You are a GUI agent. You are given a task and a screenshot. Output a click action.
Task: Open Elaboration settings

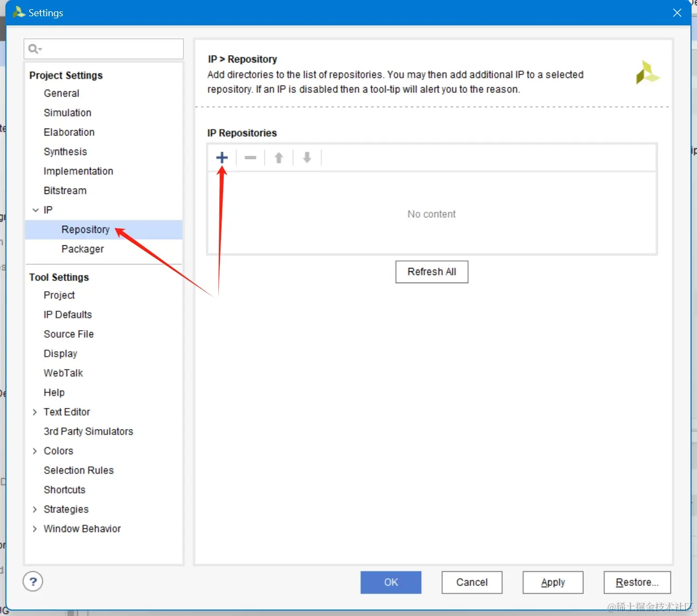tap(69, 132)
